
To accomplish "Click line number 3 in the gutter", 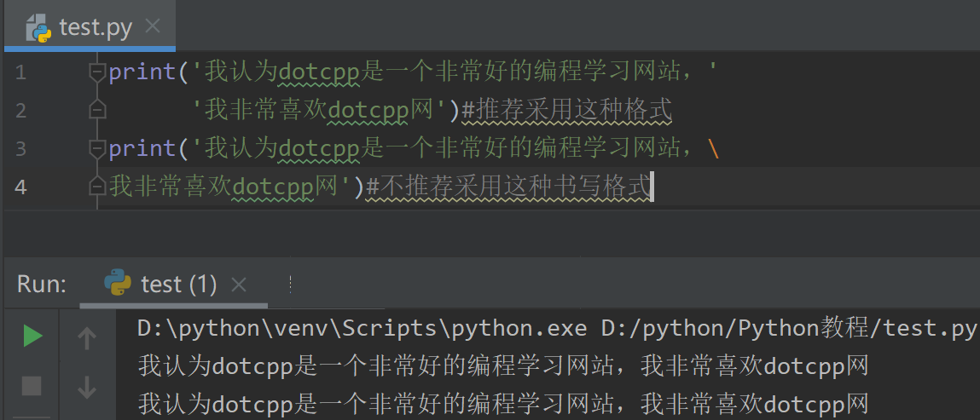I will point(20,149).
